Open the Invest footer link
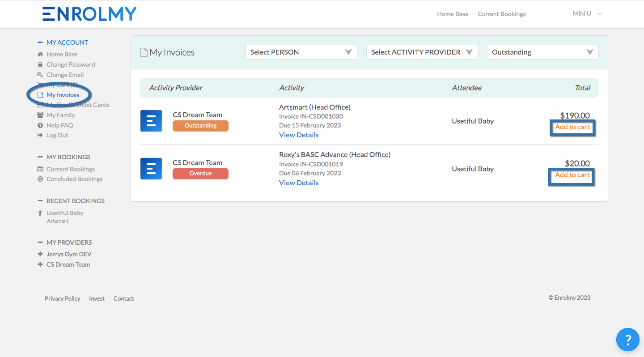The height and width of the screenshot is (357, 644). pyautogui.click(x=97, y=298)
